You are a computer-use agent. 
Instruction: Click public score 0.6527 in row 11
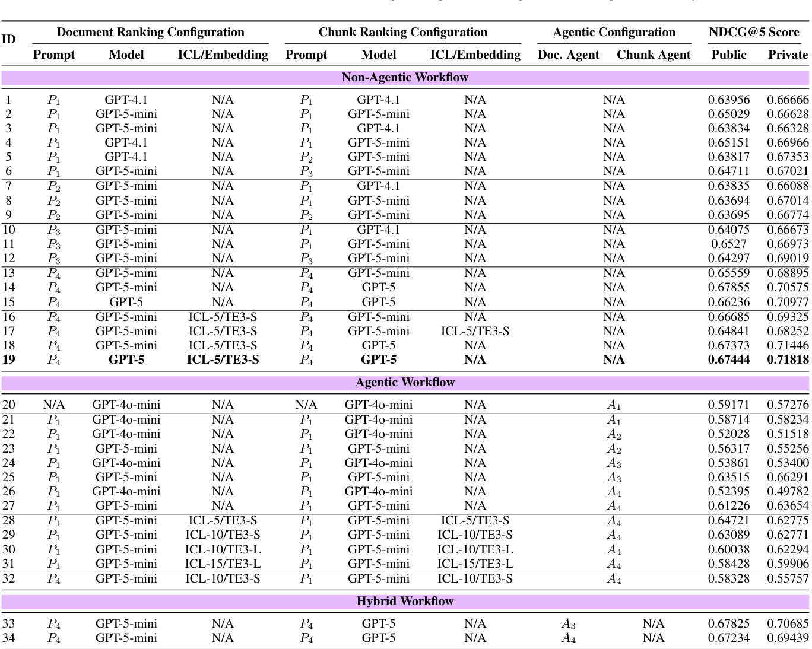point(728,244)
